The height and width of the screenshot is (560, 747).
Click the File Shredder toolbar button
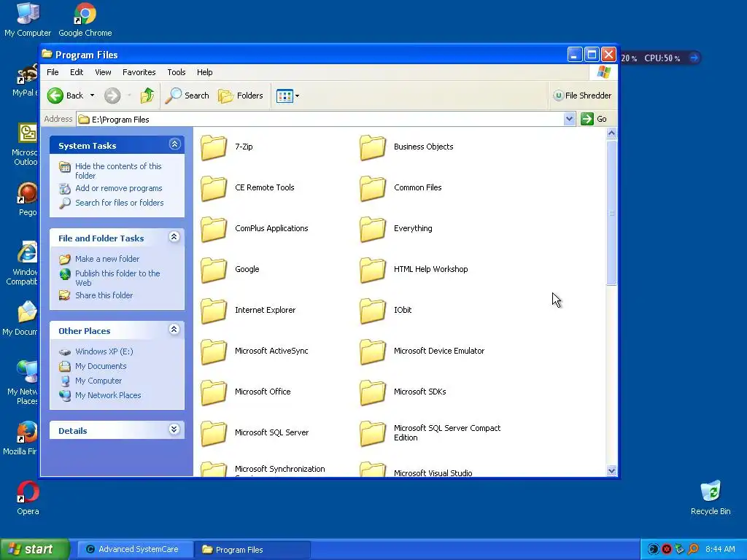point(582,96)
